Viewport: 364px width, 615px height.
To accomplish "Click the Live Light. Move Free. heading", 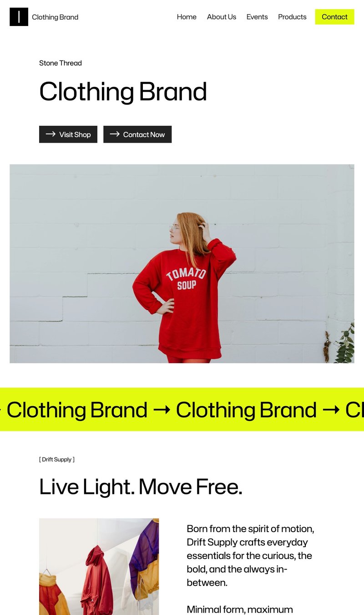I will [141, 487].
